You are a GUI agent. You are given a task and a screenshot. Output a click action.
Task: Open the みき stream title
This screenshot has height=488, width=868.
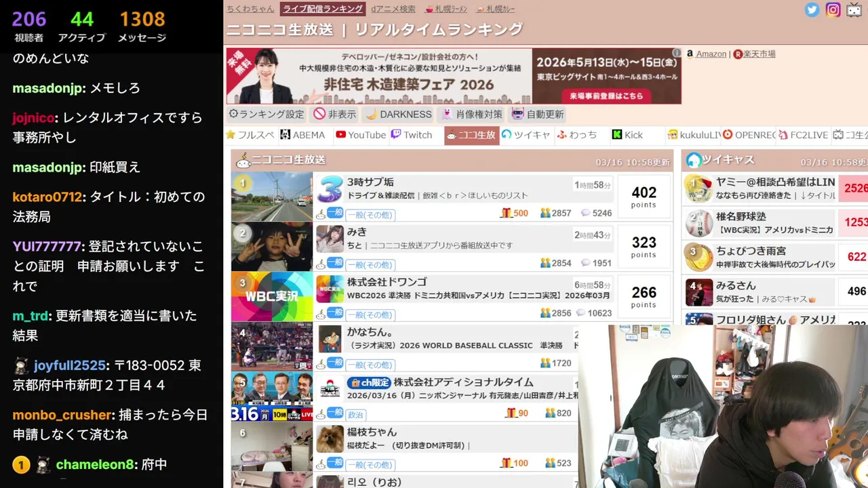[x=357, y=232]
